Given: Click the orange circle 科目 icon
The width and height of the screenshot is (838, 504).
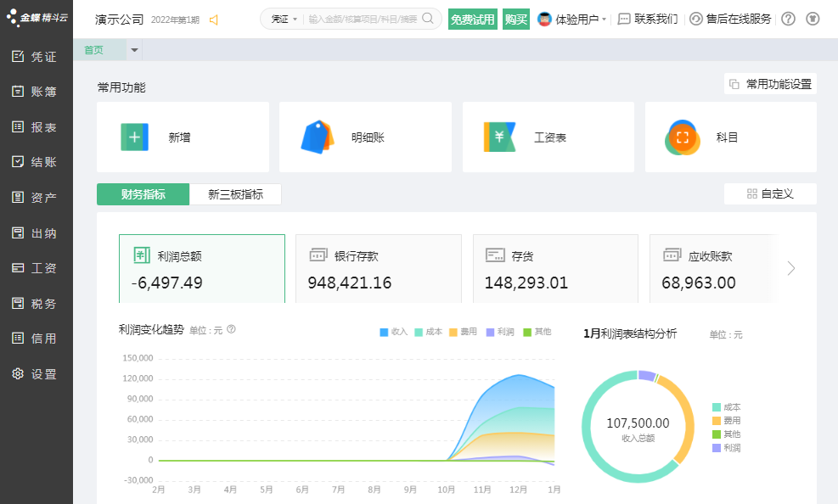Looking at the screenshot, I should pyautogui.click(x=682, y=137).
